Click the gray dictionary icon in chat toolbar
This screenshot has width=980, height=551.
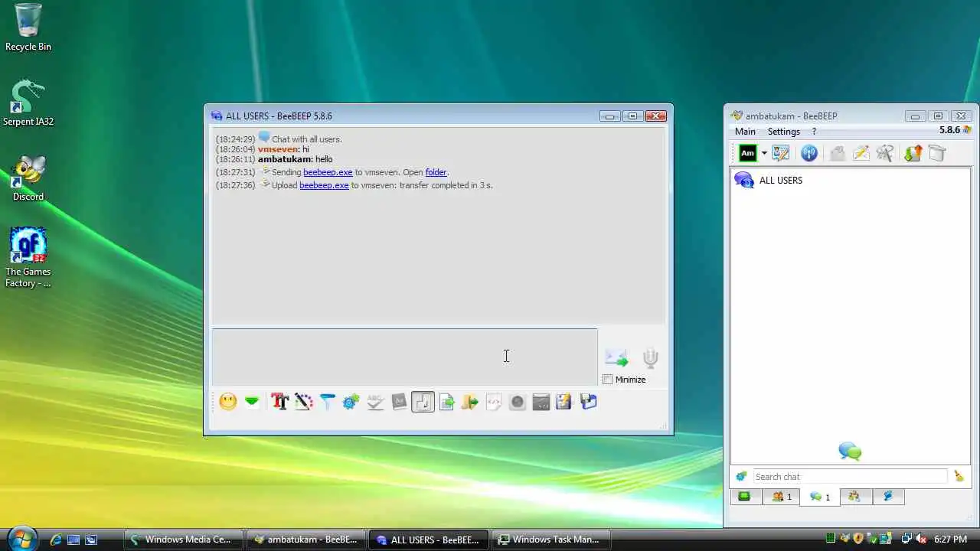(x=399, y=402)
